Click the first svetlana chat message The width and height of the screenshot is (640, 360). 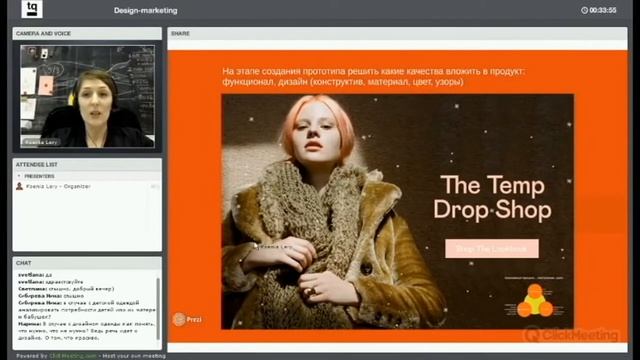(35, 275)
